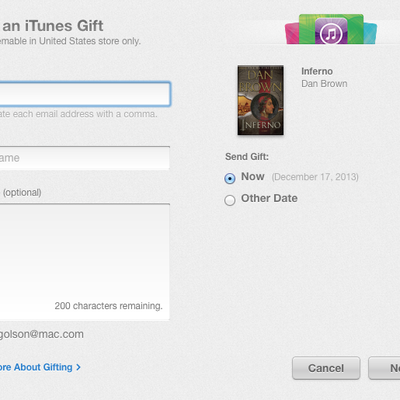Click the Send Gift label

247,157
